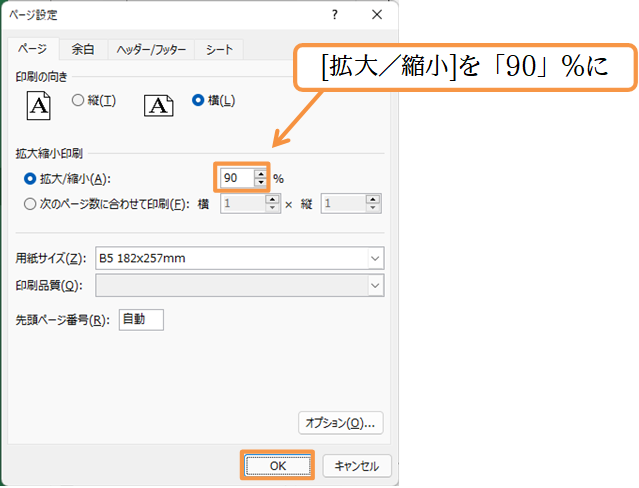639x488 pixels.
Task: Open the 印刷品質 dropdown arrow
Action: click(x=375, y=285)
